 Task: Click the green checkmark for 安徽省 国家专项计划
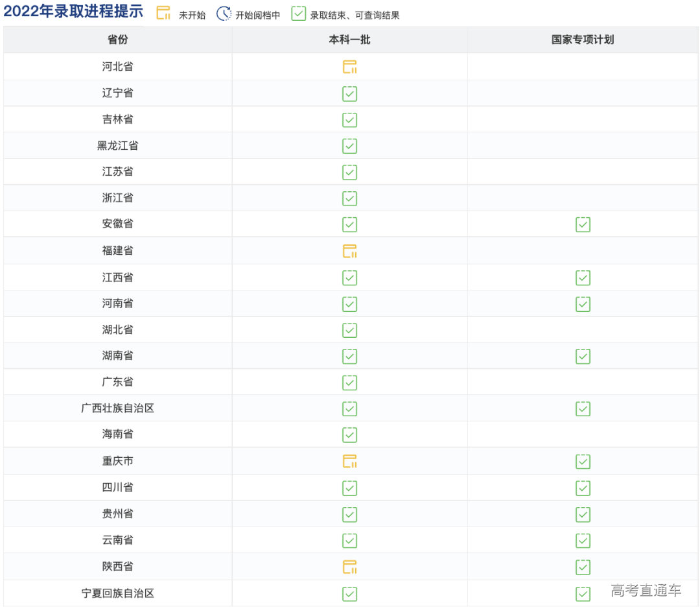pos(583,224)
